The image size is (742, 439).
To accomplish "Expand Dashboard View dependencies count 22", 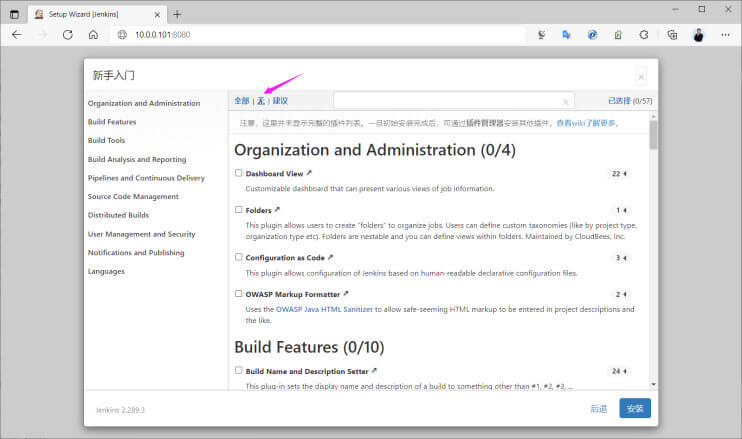I will (x=619, y=174).
